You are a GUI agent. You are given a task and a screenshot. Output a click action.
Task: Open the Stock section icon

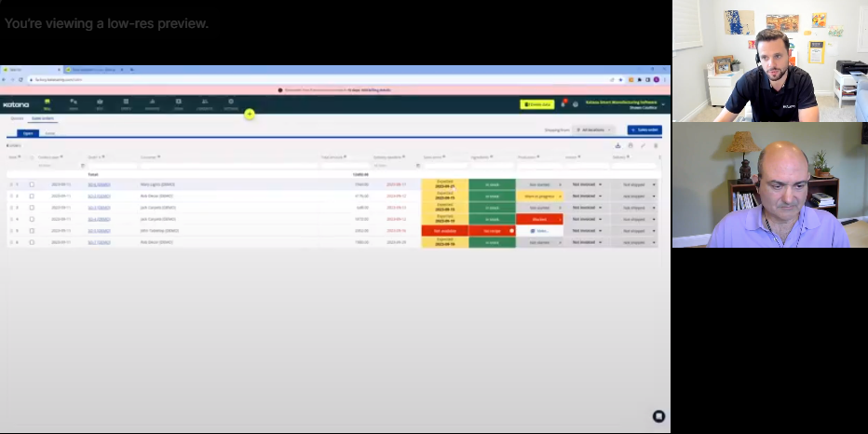coord(126,104)
